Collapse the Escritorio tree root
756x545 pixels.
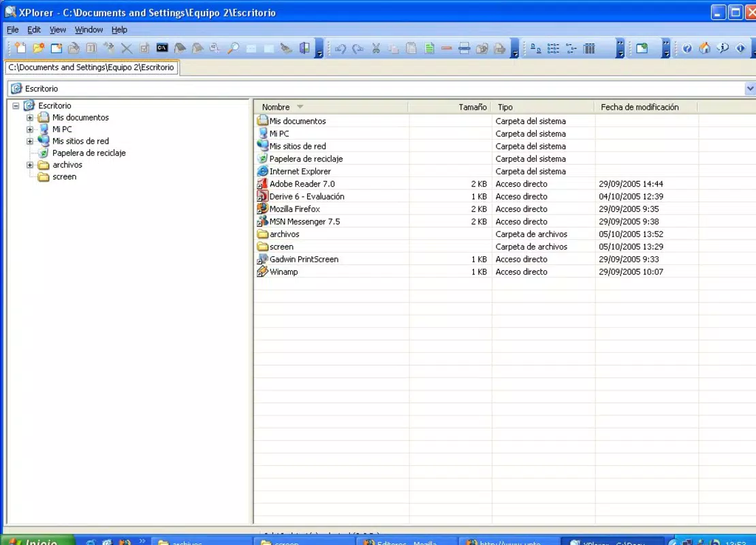tap(16, 106)
